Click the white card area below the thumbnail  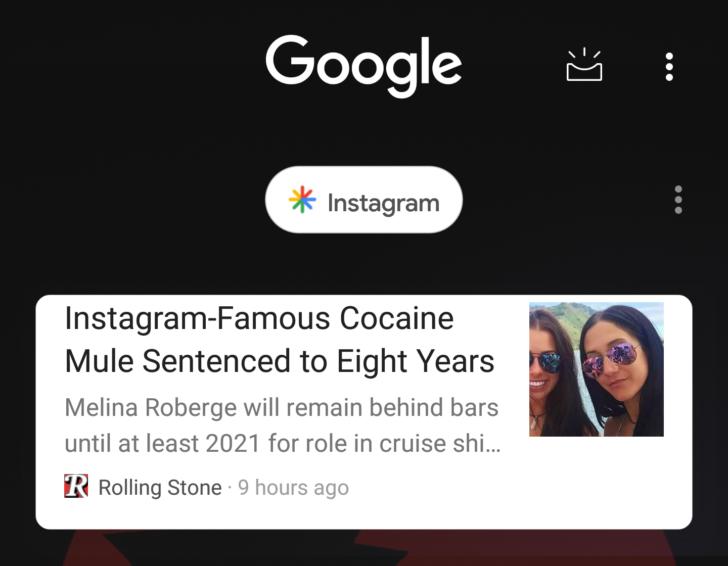(596, 481)
